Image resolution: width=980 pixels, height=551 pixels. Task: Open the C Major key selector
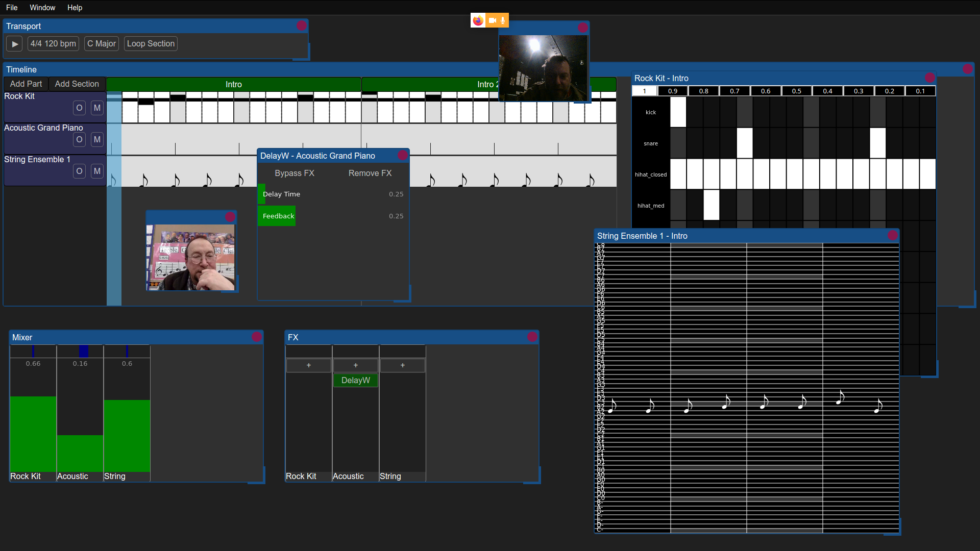click(101, 44)
